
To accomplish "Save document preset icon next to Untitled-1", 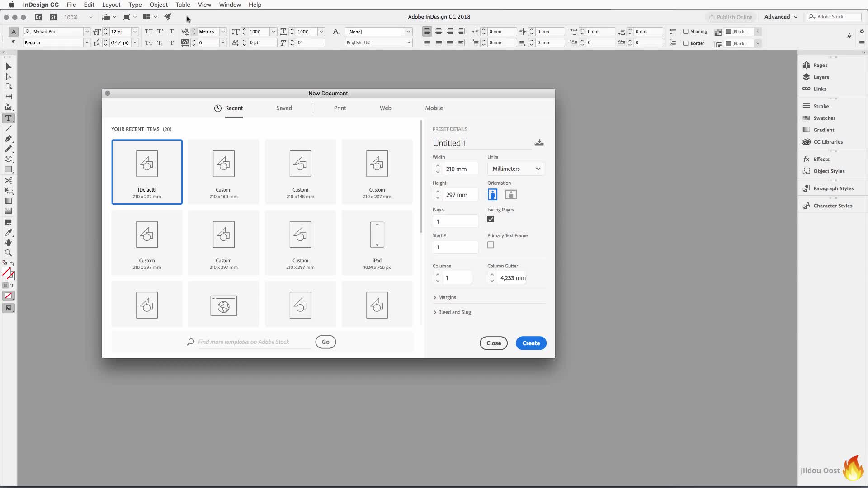I will (x=539, y=143).
